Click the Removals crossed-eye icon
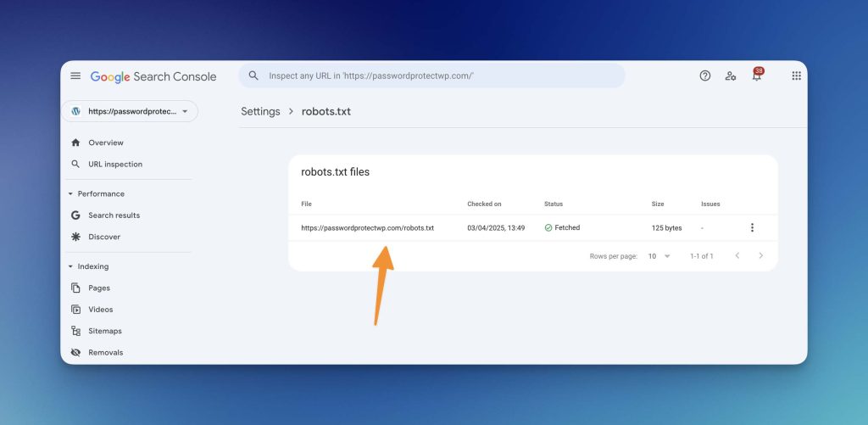 point(75,352)
